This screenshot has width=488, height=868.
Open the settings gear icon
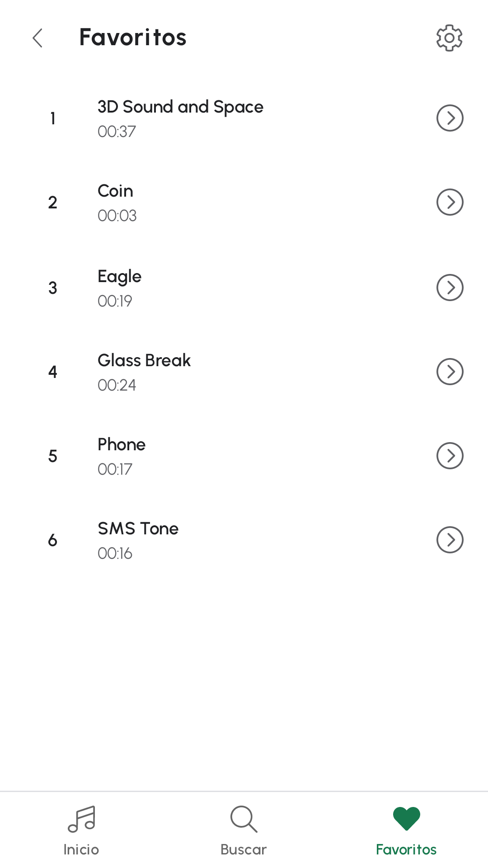(x=449, y=38)
